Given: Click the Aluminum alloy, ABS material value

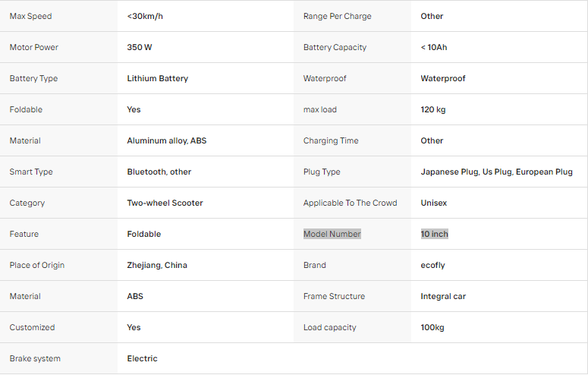Looking at the screenshot, I should pyautogui.click(x=166, y=140).
